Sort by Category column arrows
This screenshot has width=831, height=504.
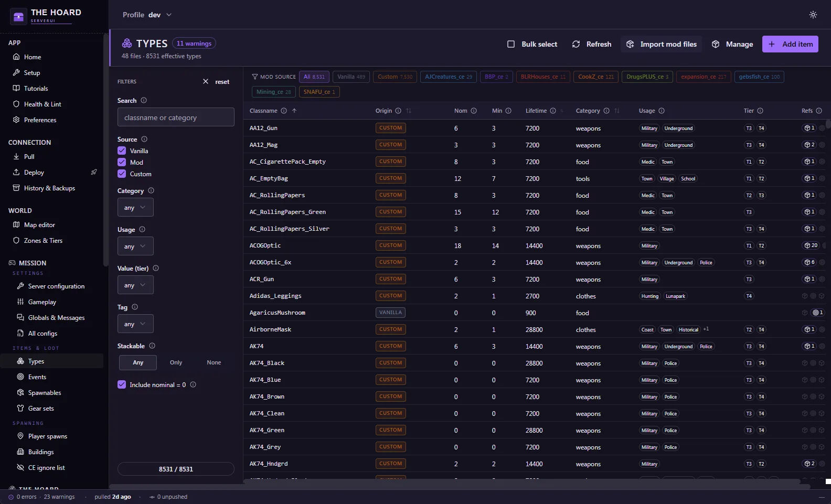[x=617, y=111]
